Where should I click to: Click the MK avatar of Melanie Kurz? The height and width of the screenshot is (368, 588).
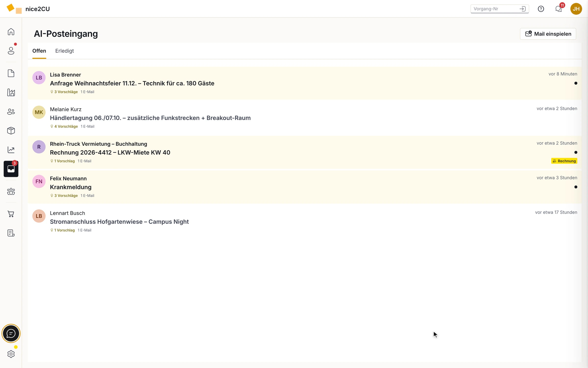coord(39,112)
